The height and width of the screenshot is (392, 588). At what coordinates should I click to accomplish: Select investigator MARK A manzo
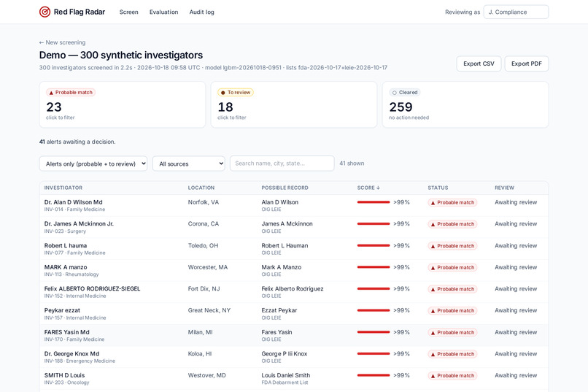(66, 267)
